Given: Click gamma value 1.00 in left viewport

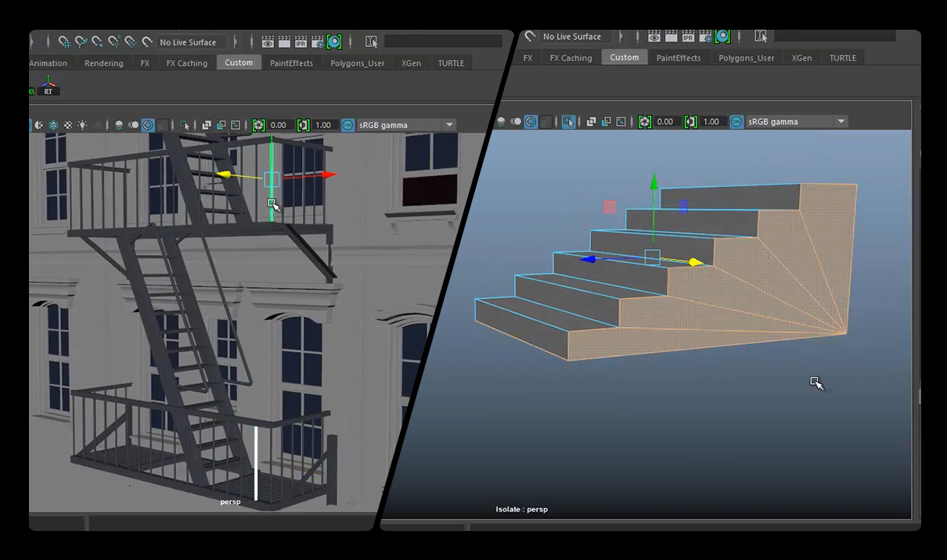Looking at the screenshot, I should tap(323, 125).
